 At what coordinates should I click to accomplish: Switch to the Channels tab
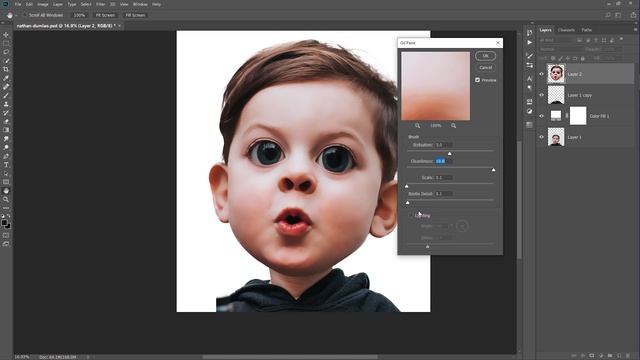pos(566,30)
